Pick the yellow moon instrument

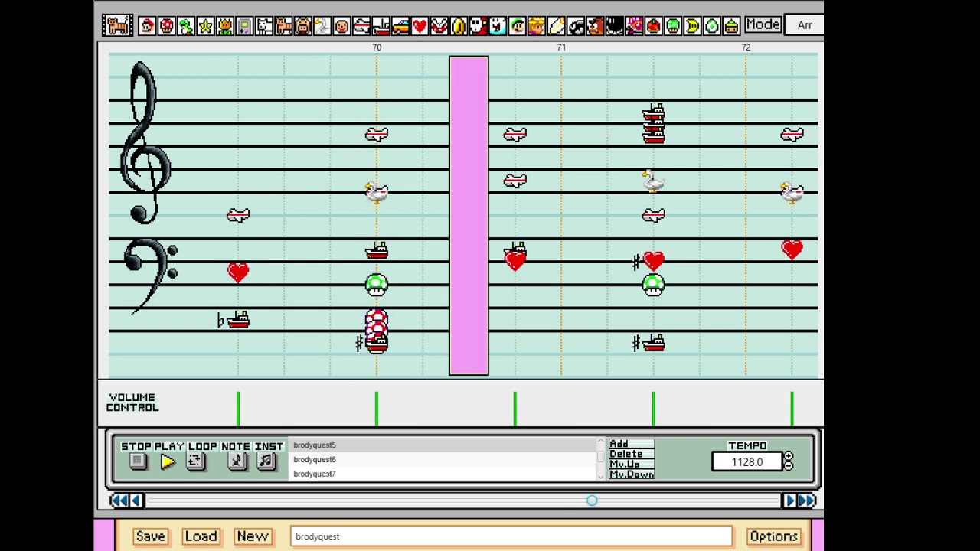[693, 26]
